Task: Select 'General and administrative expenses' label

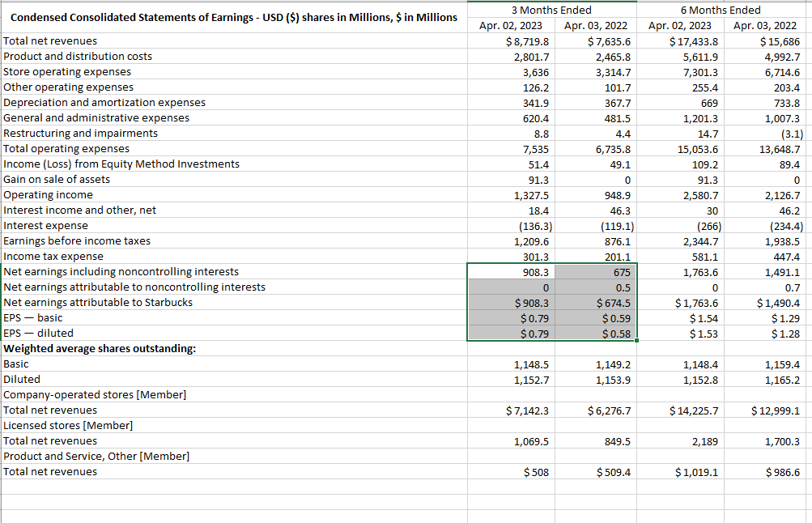Action: coord(96,118)
